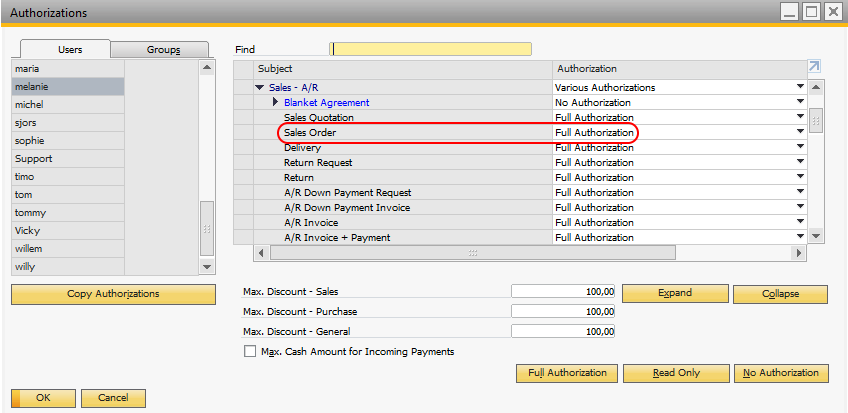
Task: Open the authorization dropdown for Sales Quotation
Action: (x=800, y=117)
